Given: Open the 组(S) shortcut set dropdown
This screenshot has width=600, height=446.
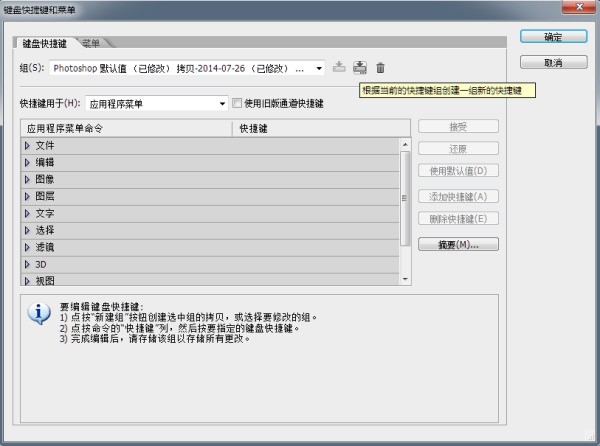Looking at the screenshot, I should [x=319, y=68].
